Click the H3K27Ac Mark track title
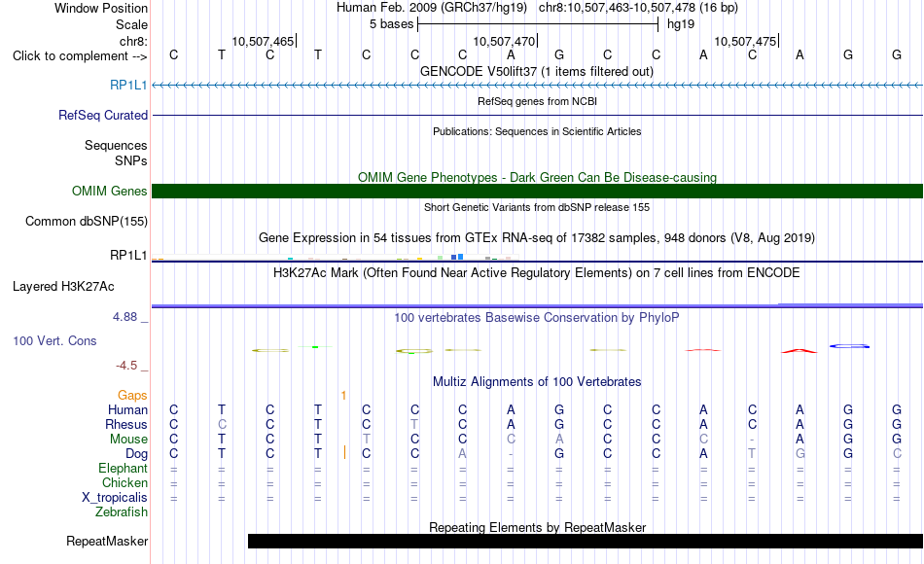Image resolution: width=924 pixels, height=564 pixels. coord(537,273)
